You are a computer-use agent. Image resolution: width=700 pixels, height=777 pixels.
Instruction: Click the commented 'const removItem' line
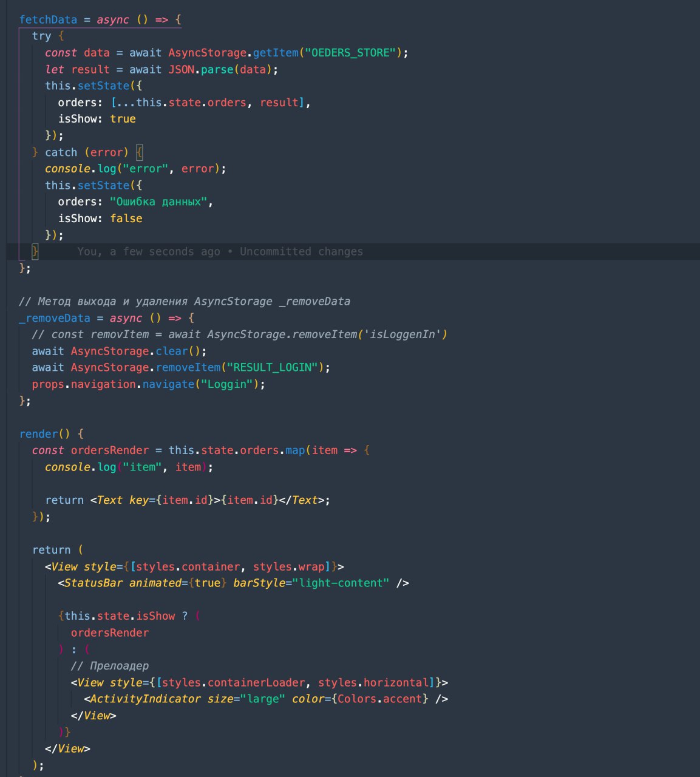240,334
